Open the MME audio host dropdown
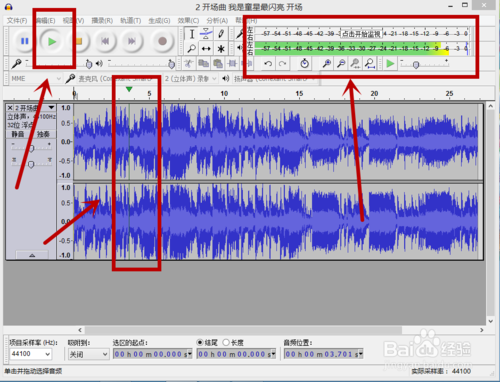This screenshot has height=382, width=500. 35,79
